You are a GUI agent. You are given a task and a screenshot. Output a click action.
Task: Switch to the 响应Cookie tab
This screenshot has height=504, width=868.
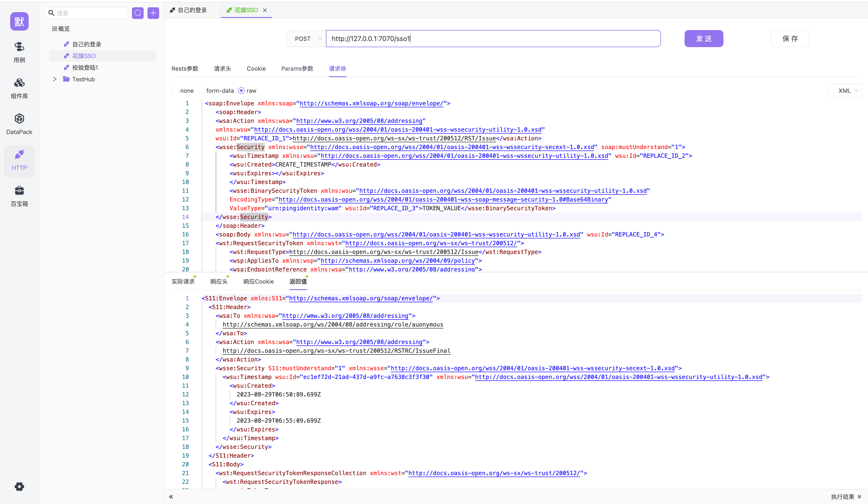[258, 282]
